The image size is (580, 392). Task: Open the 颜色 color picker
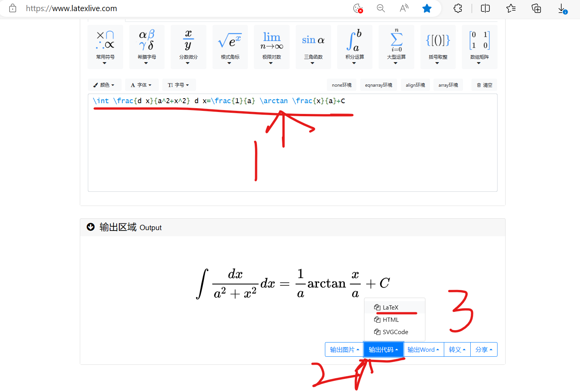click(x=104, y=85)
